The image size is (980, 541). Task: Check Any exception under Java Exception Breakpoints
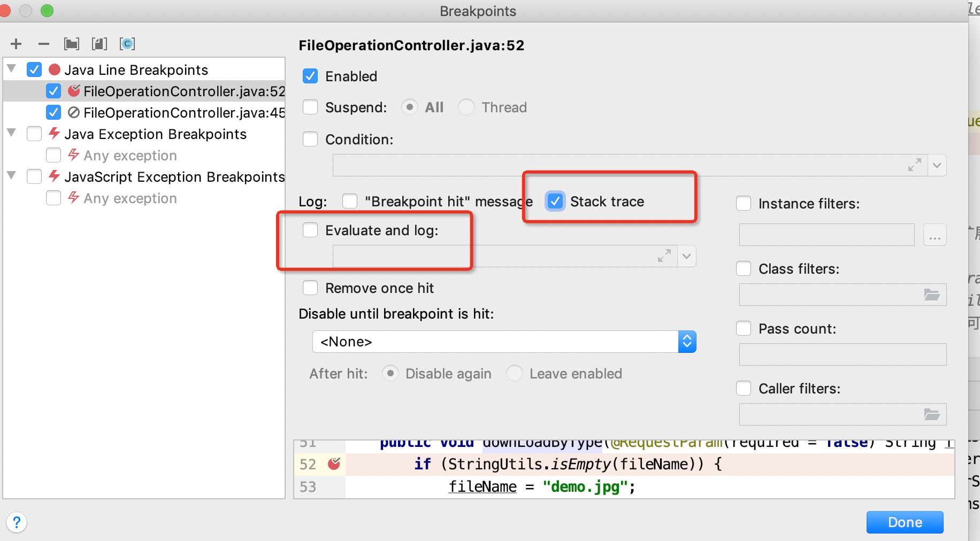pyautogui.click(x=53, y=155)
